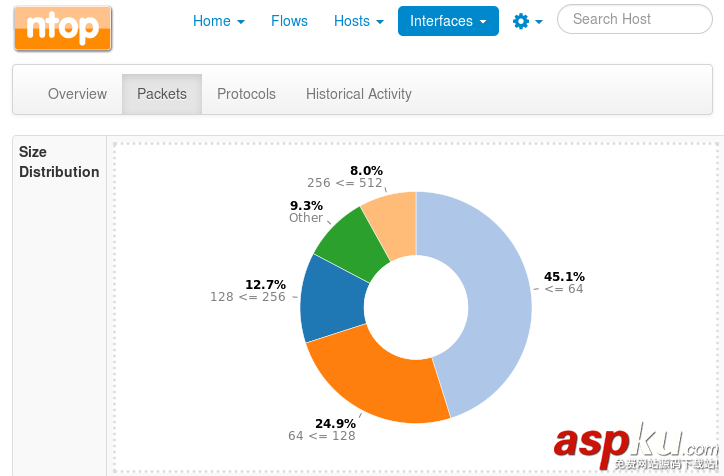
Task: Click the 12.7% chart label
Action: pos(265,284)
